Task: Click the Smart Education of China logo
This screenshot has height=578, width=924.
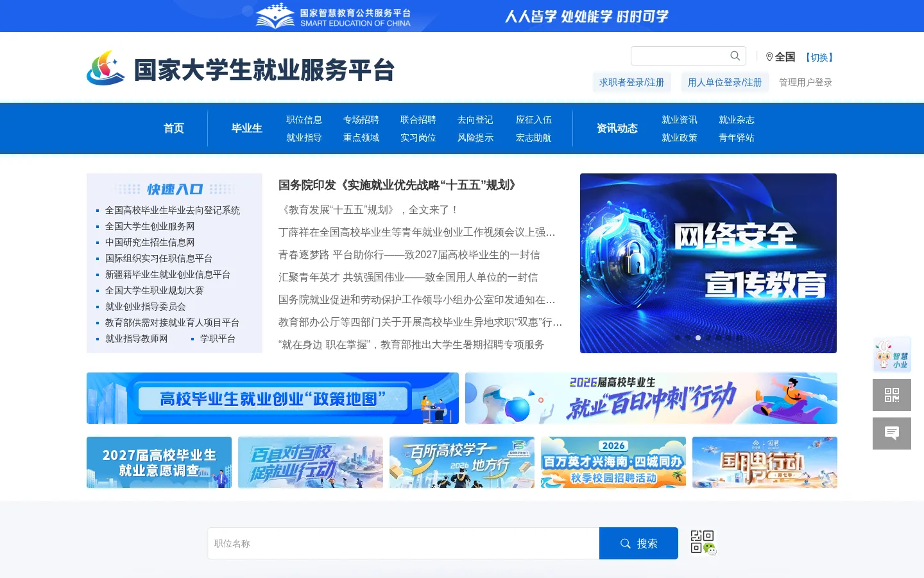Action: point(333,16)
